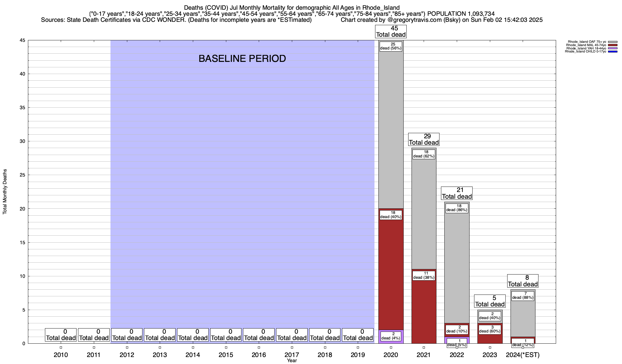Click the '29 Total dead' label for 2021
This screenshot has height=364, width=622.
pyautogui.click(x=424, y=140)
